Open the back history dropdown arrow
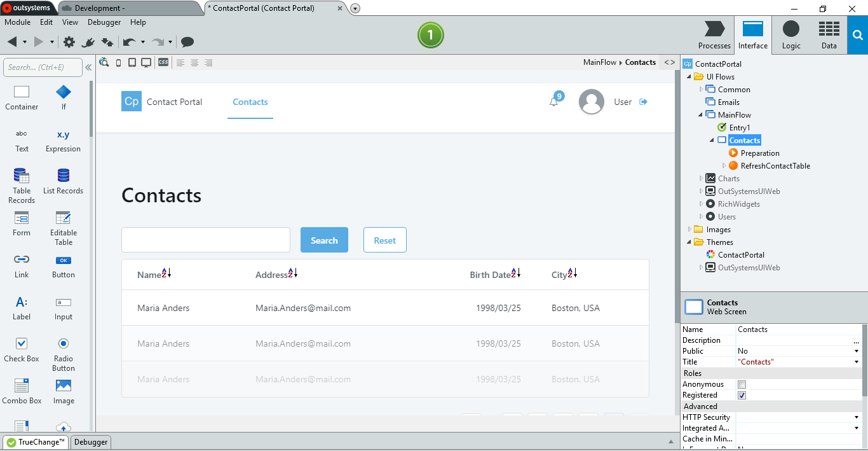Image resolution: width=868 pixels, height=451 pixels. click(x=25, y=42)
